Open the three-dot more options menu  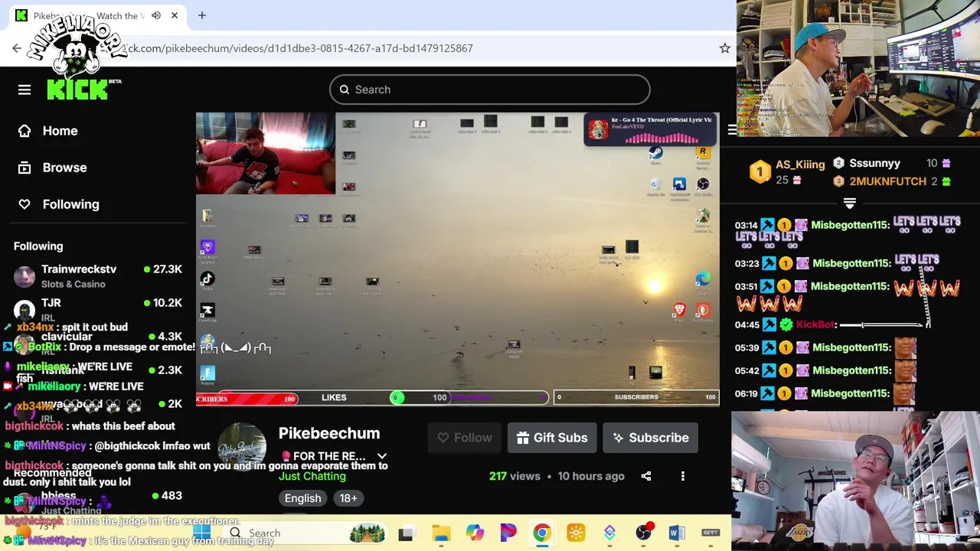[x=683, y=476]
